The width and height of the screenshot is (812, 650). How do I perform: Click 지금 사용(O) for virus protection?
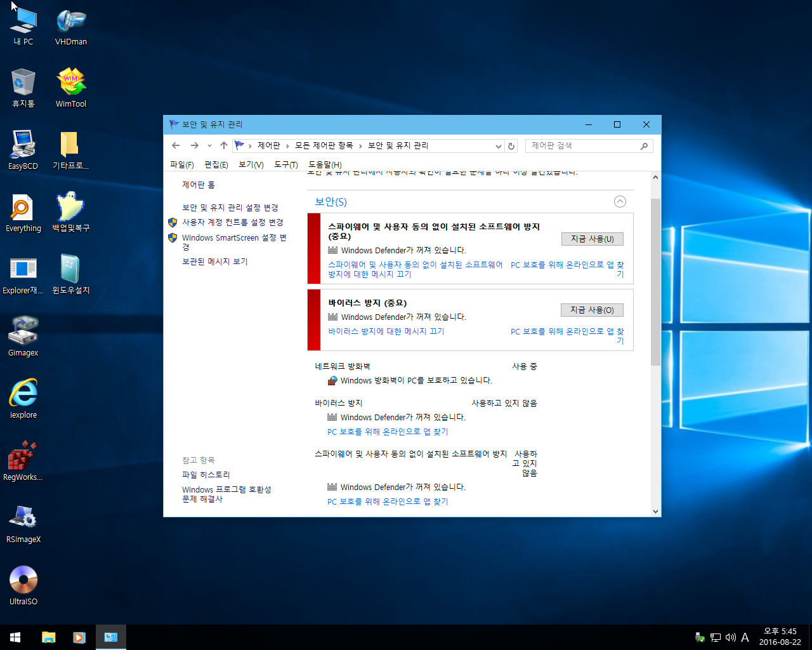[593, 310]
